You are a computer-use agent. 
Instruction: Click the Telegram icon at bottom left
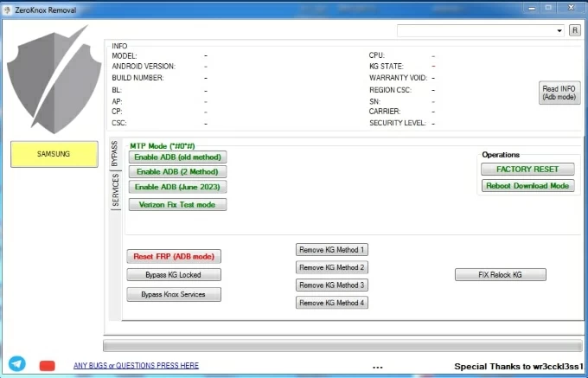(x=17, y=364)
